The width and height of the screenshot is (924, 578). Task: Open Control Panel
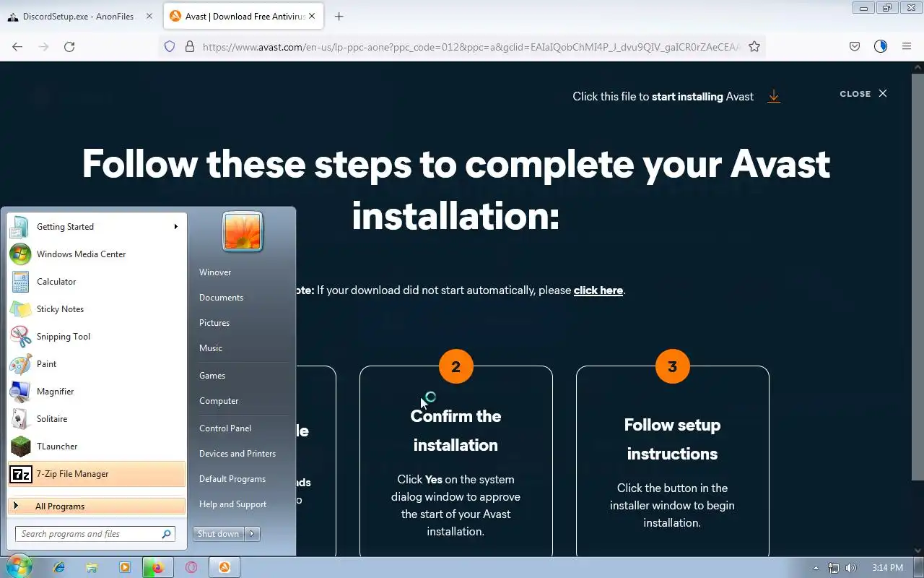pyautogui.click(x=225, y=428)
